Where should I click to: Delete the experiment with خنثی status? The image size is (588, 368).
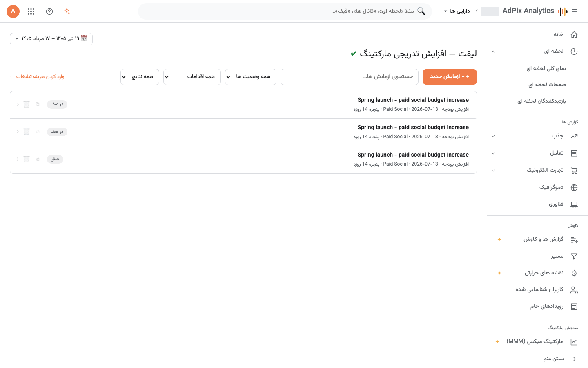coord(27,159)
